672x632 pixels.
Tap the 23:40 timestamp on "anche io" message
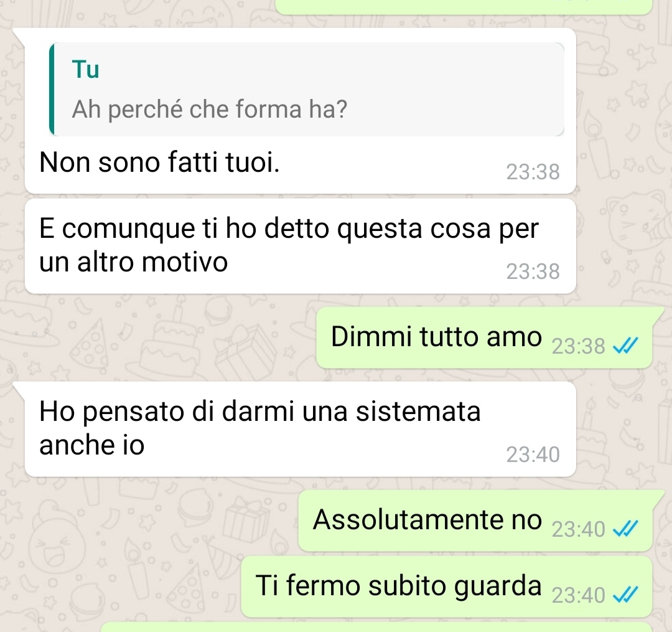tap(533, 455)
